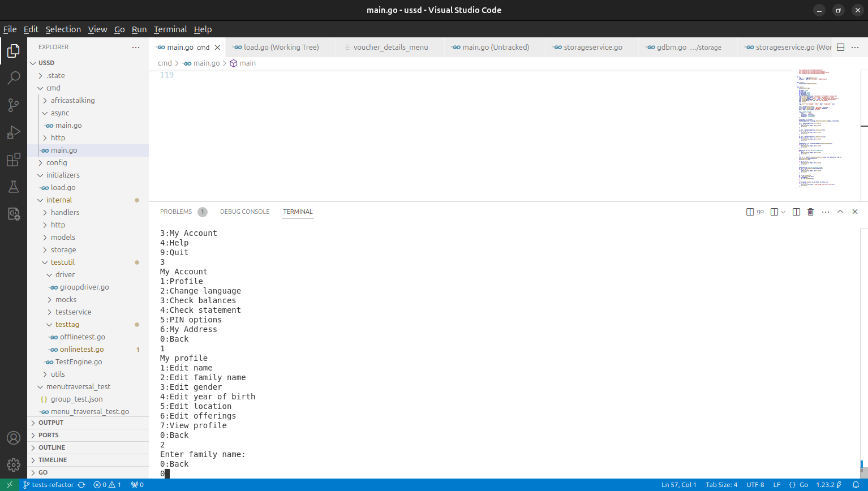The image size is (868, 491).
Task: Expand the TIMELINE section
Action: coord(53,460)
